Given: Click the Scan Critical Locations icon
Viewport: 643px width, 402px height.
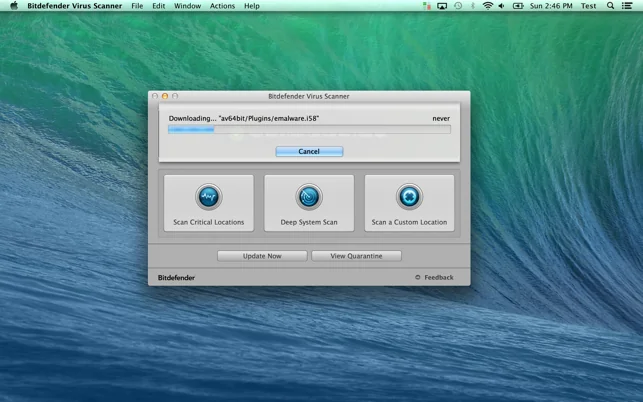Looking at the screenshot, I should [209, 197].
